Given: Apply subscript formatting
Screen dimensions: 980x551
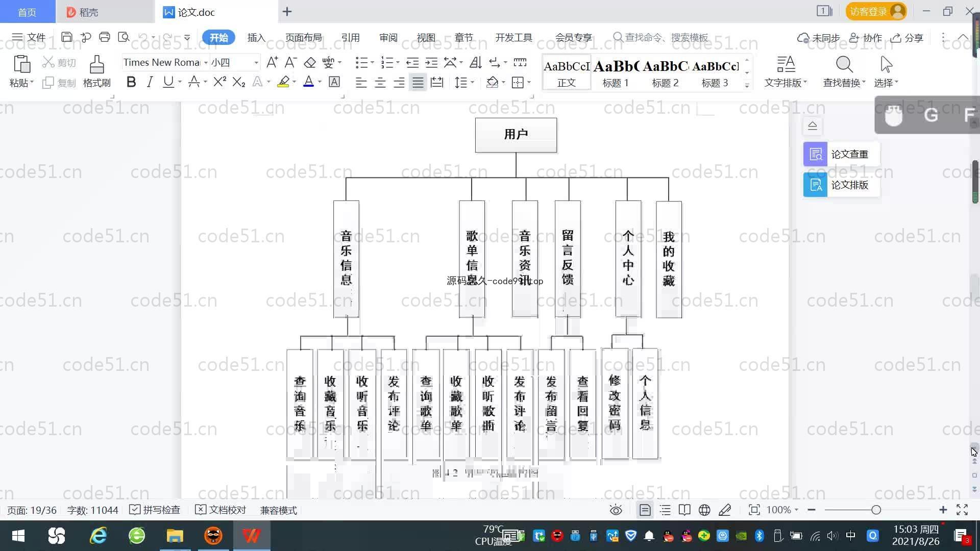Looking at the screenshot, I should 239,82.
